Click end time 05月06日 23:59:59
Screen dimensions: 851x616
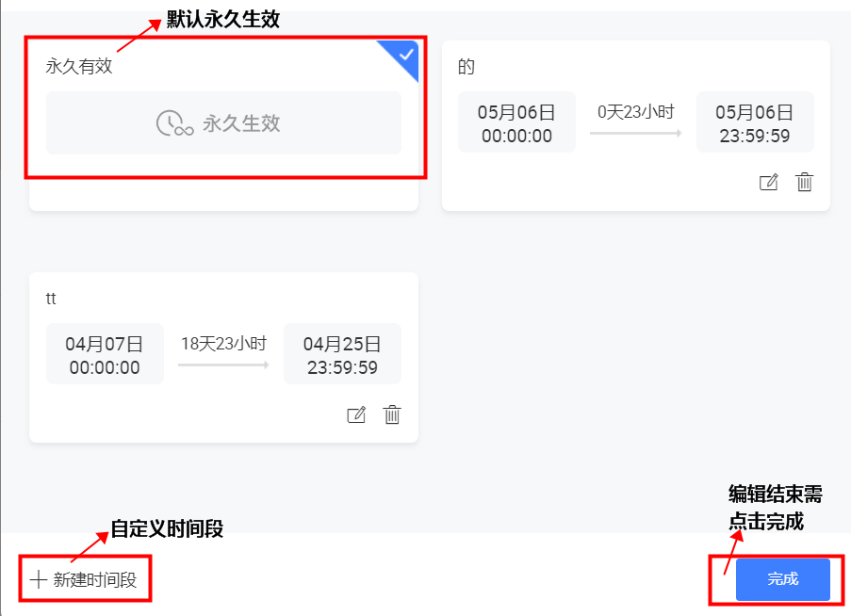(754, 122)
